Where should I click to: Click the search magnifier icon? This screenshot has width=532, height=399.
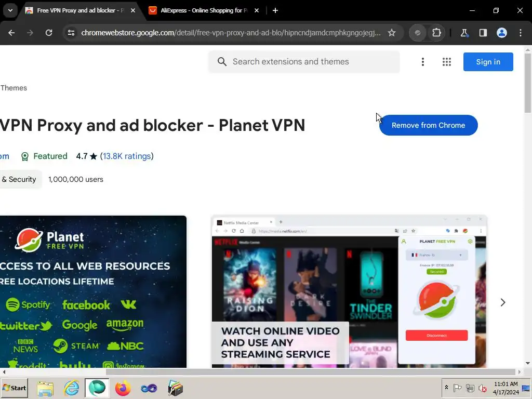tap(222, 62)
